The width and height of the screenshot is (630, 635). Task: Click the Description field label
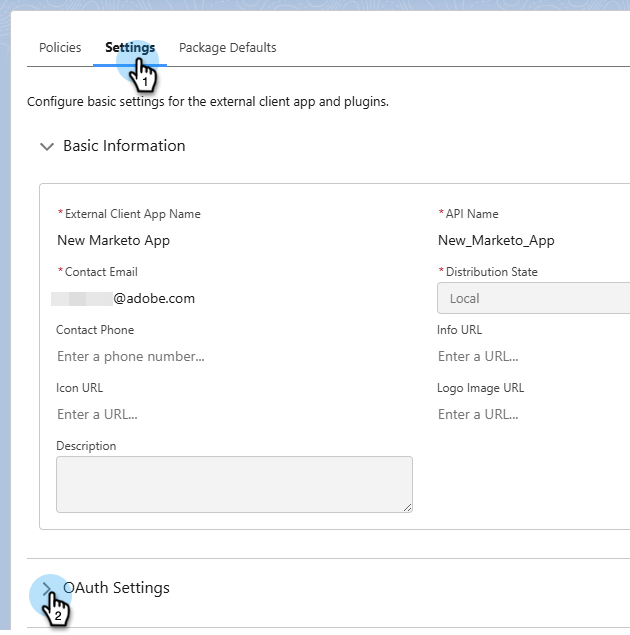(x=86, y=446)
